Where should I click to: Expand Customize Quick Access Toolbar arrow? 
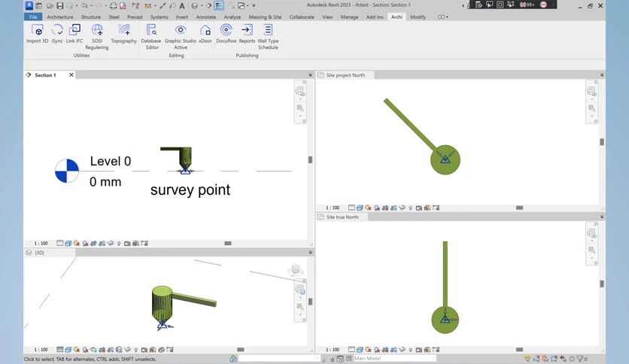click(254, 5)
